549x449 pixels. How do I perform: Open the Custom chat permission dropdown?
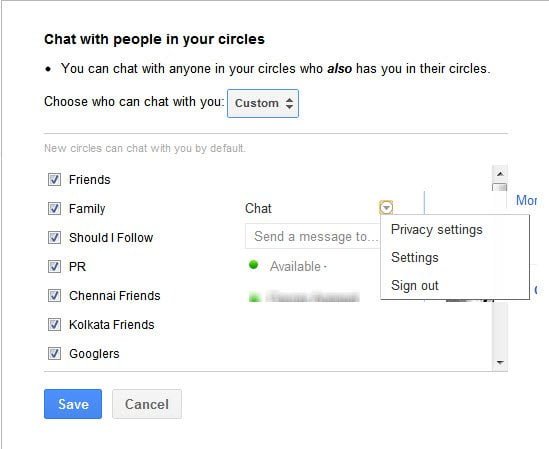263,103
